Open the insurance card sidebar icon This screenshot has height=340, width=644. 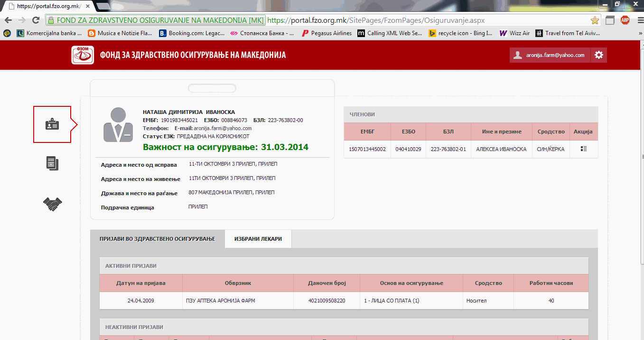click(x=52, y=124)
